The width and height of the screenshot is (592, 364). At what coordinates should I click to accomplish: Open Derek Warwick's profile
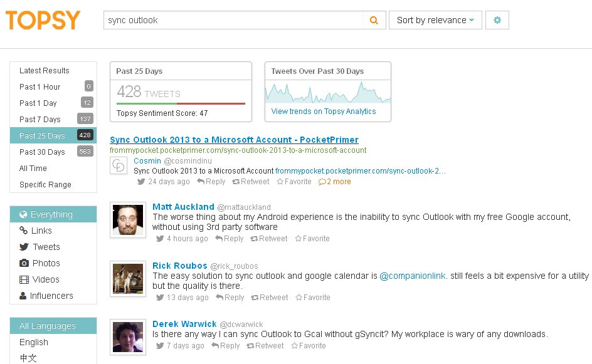point(184,324)
